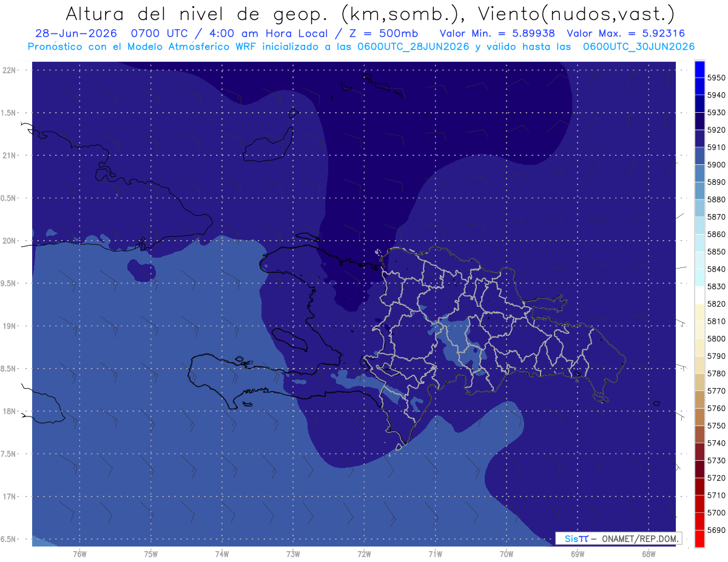This screenshot has width=728, height=562.
Task: Pick the bright blue swatch above 5950
Action: point(699,69)
